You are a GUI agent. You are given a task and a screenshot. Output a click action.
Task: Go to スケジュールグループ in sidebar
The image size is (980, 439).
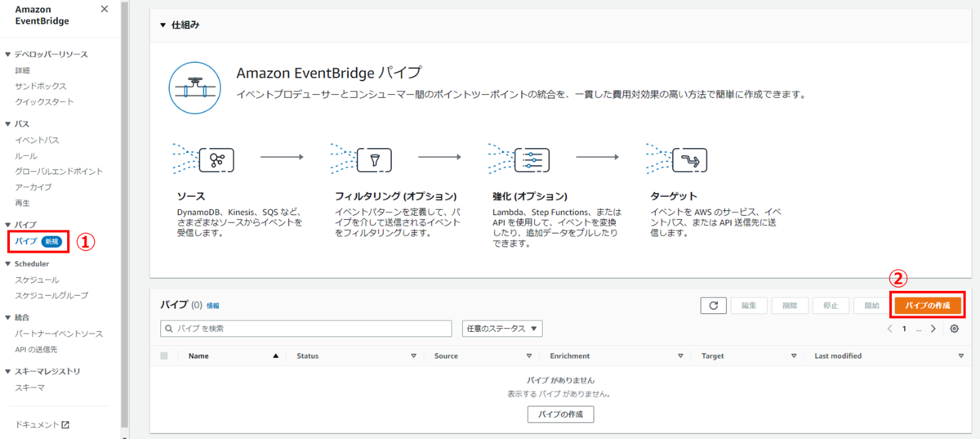coord(51,295)
